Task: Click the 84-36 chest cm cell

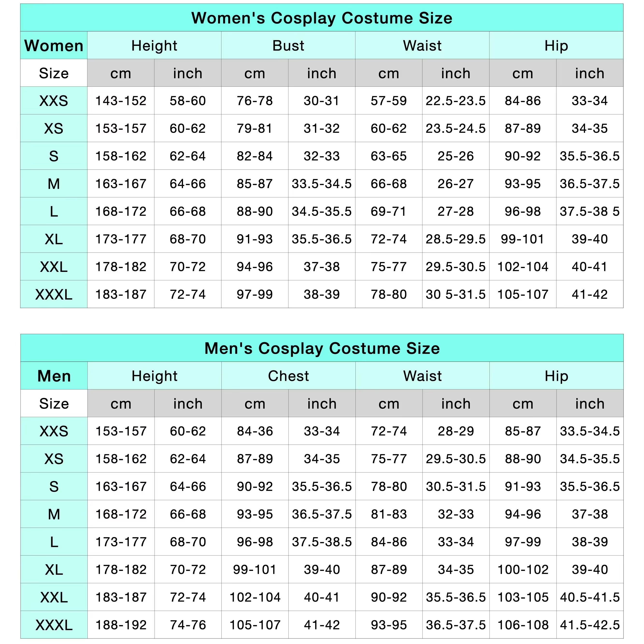Action: [x=255, y=431]
